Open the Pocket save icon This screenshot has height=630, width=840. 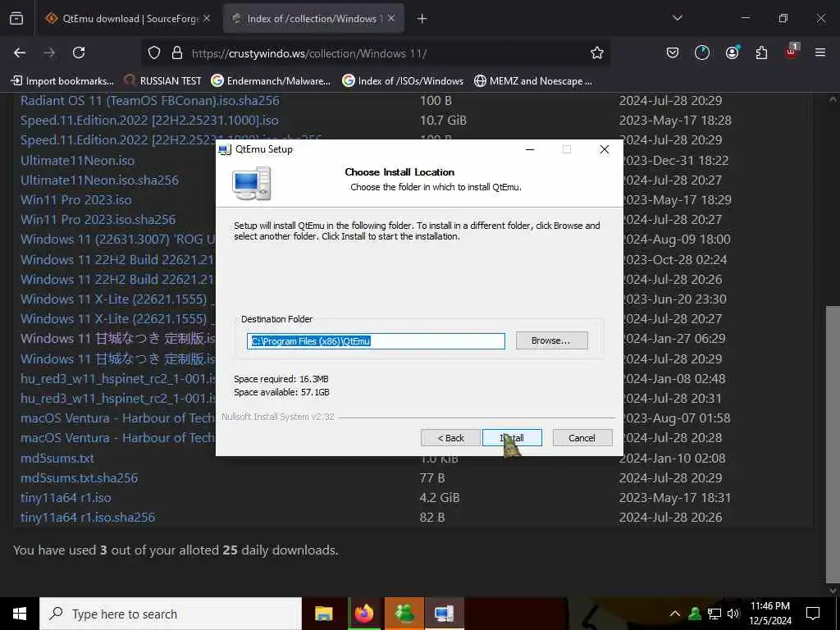pos(673,52)
